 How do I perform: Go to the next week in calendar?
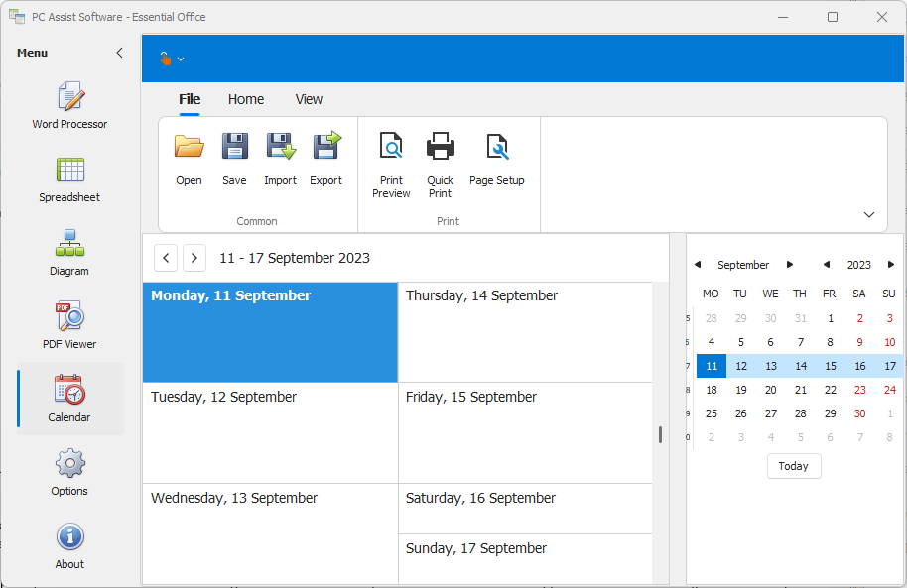pos(194,258)
